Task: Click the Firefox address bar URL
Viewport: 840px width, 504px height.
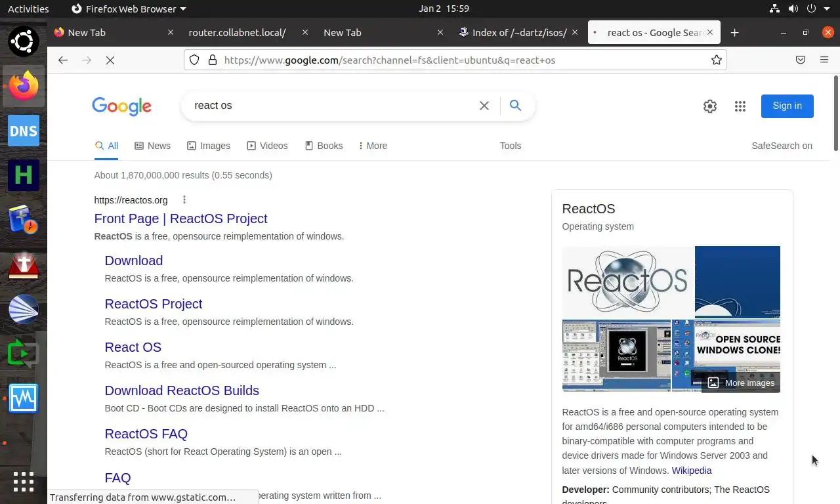Action: (390, 60)
